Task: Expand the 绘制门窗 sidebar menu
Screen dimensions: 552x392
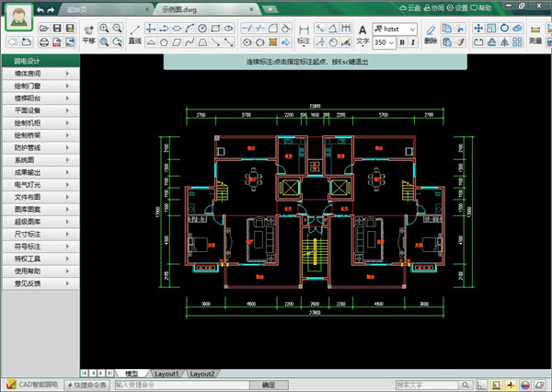Action: (40, 85)
